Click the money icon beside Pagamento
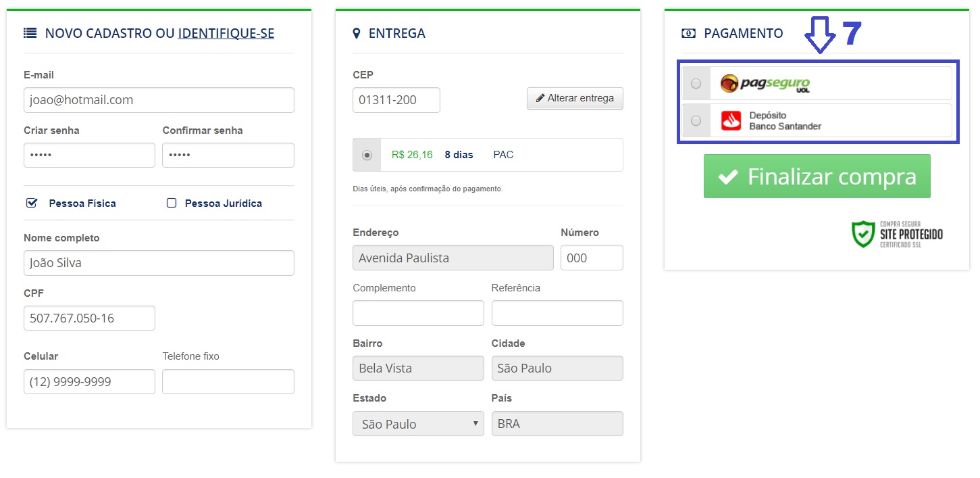The image size is (980, 478). tap(688, 33)
